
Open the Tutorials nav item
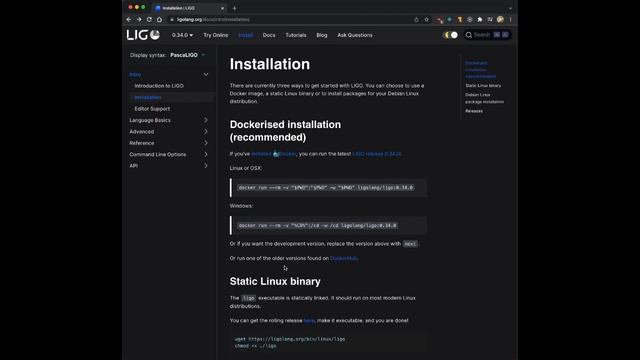pyautogui.click(x=296, y=35)
